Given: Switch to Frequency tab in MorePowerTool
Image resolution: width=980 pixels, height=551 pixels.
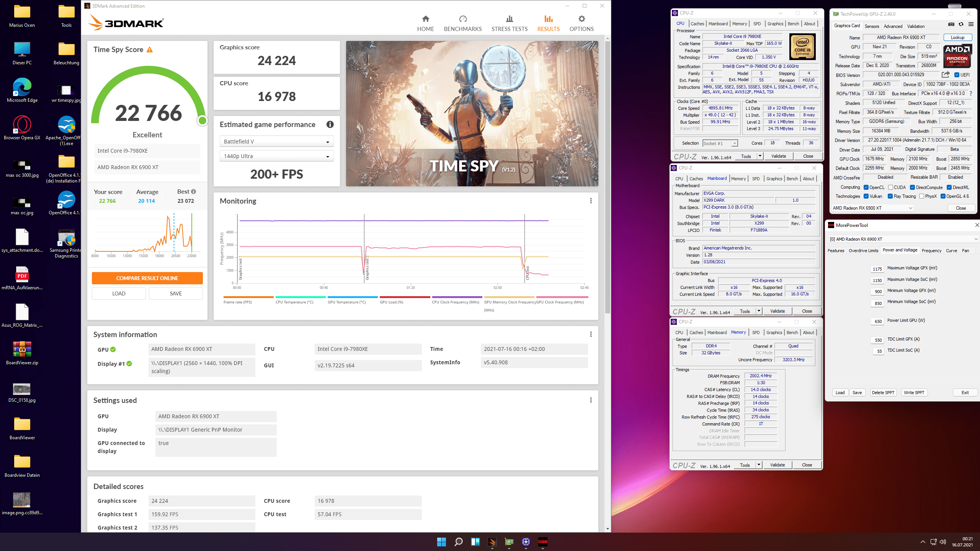Looking at the screenshot, I should [931, 251].
